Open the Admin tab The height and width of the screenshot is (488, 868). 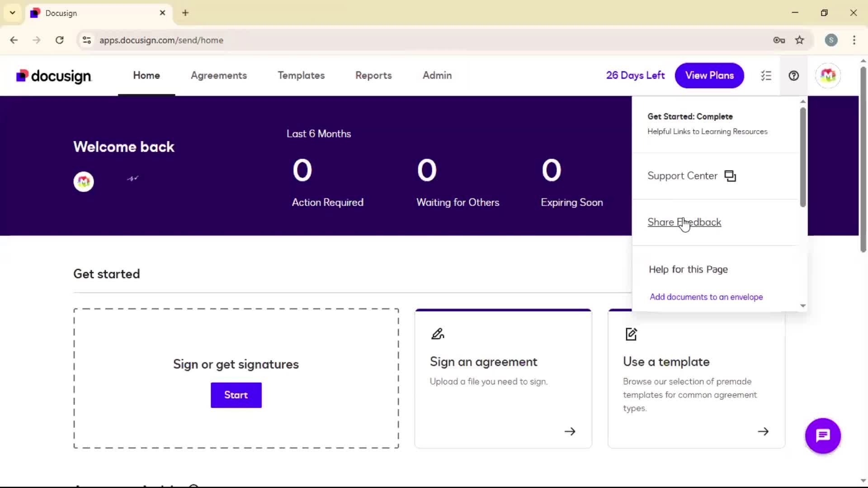click(x=437, y=75)
